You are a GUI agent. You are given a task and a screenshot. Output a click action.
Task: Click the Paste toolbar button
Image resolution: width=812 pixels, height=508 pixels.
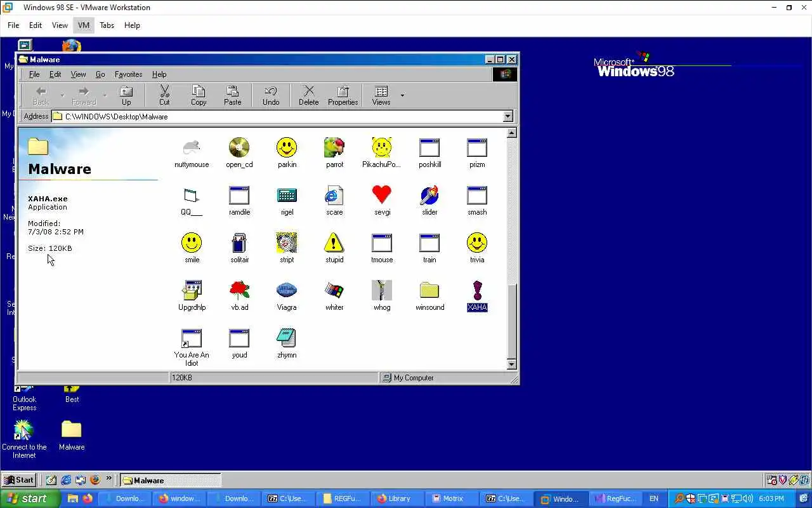coord(233,95)
